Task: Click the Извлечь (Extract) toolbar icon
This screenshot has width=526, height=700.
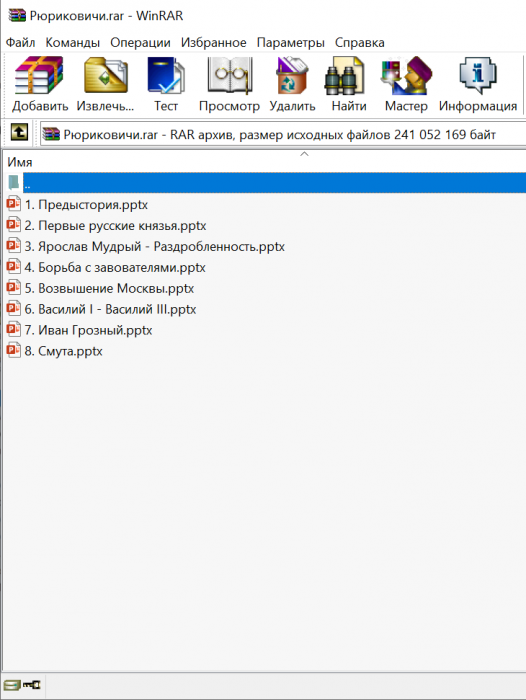Action: (105, 76)
